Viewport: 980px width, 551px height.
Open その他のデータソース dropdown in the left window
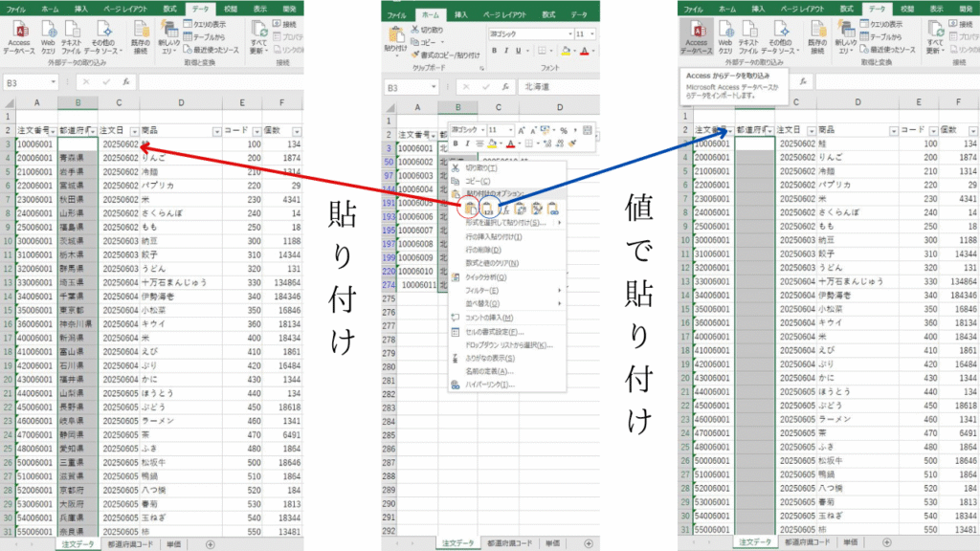point(103,38)
